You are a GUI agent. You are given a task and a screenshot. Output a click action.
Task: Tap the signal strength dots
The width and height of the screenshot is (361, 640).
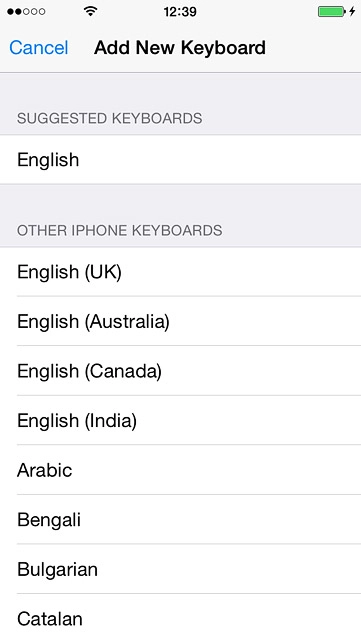click(x=26, y=11)
